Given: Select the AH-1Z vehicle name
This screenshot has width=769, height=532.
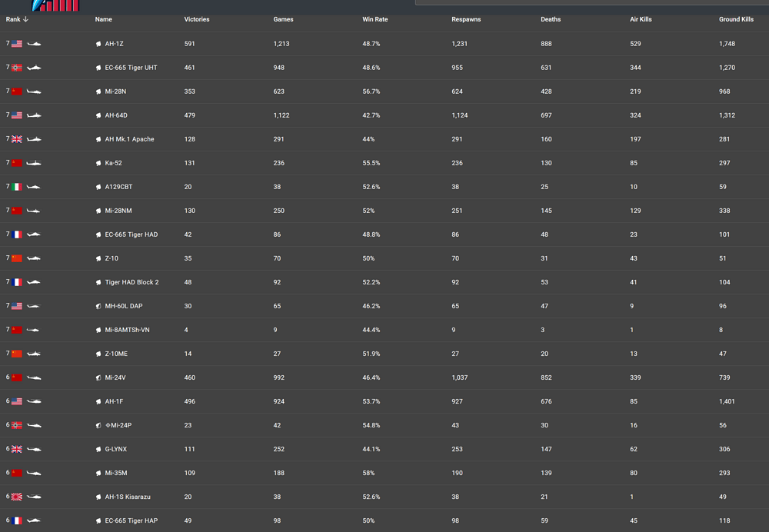Looking at the screenshot, I should point(115,44).
